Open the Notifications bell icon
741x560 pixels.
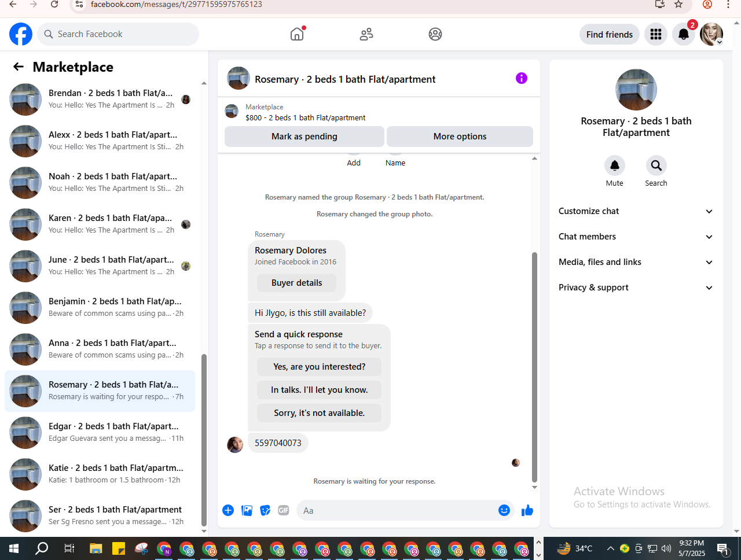[684, 34]
